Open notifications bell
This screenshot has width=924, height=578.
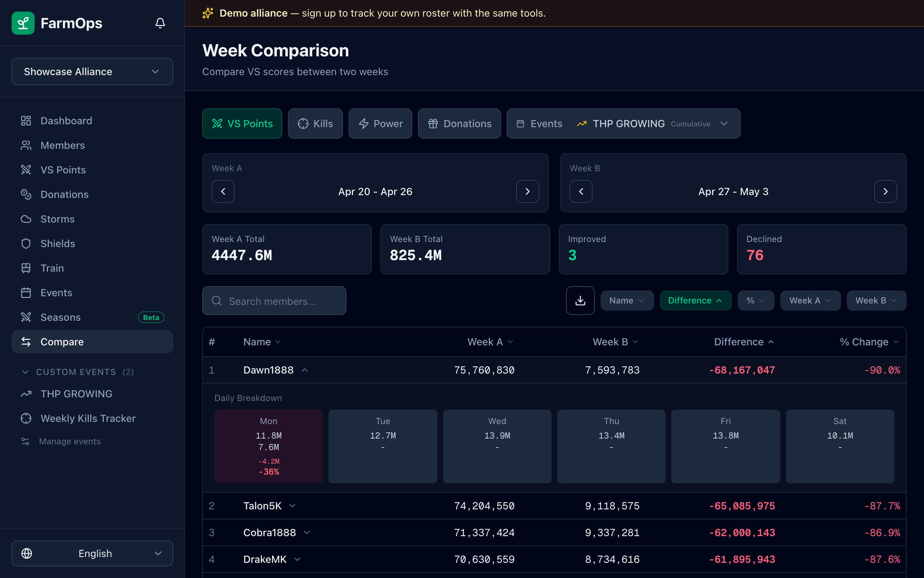click(x=160, y=23)
